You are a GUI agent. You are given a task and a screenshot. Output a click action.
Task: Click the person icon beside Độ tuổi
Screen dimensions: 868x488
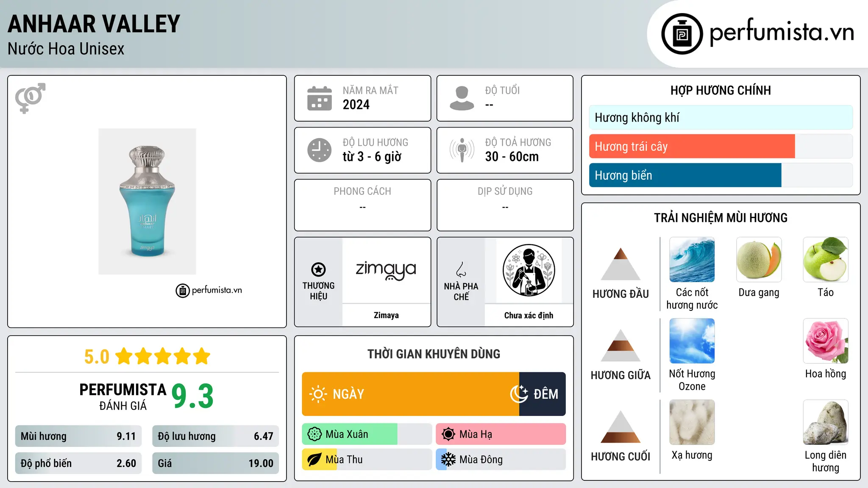[x=462, y=98]
